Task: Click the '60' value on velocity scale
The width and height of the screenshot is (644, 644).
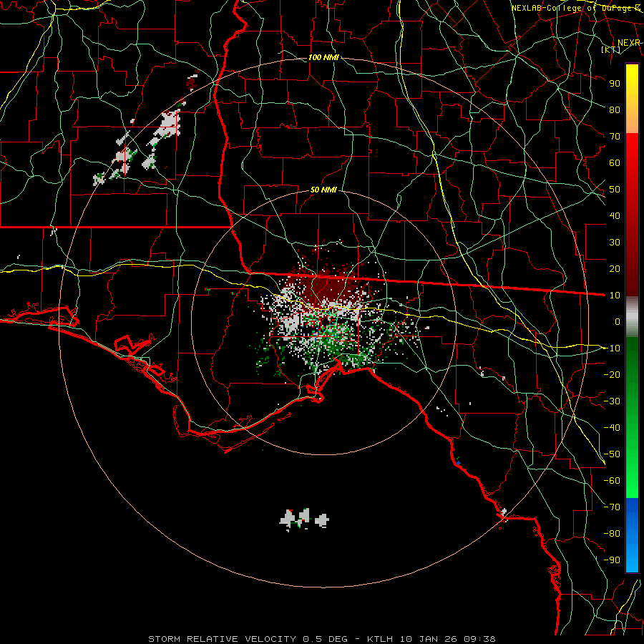Action: click(x=615, y=162)
